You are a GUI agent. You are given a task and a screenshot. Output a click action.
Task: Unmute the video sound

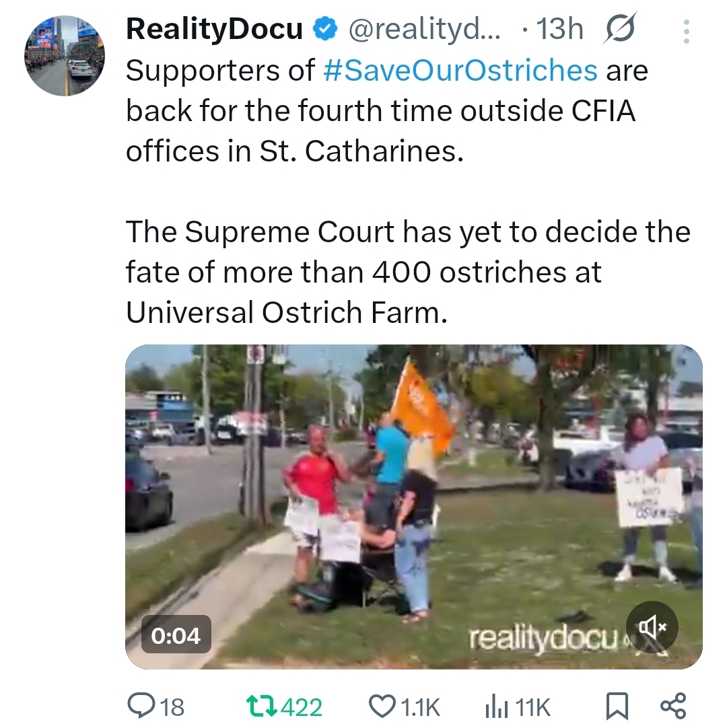[x=652, y=627]
